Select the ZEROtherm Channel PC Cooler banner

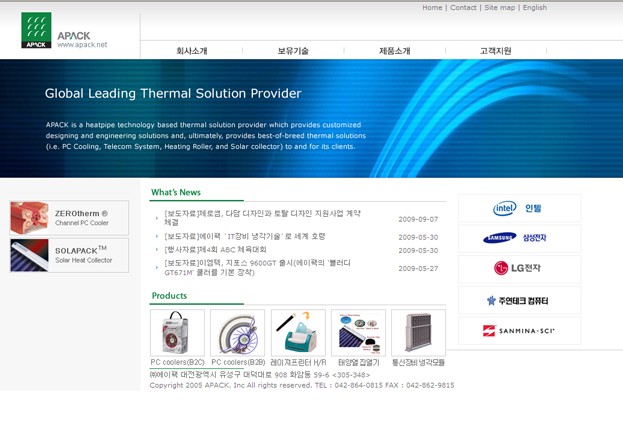[70, 218]
